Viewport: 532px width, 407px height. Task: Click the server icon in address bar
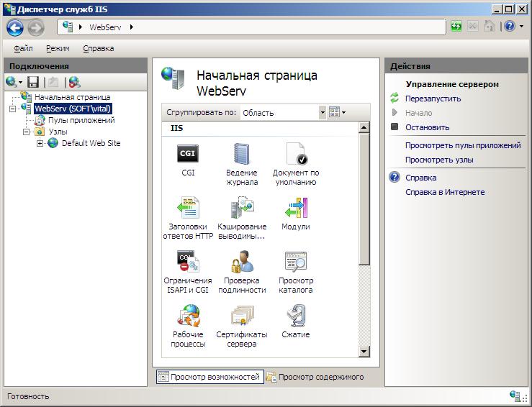[68, 27]
